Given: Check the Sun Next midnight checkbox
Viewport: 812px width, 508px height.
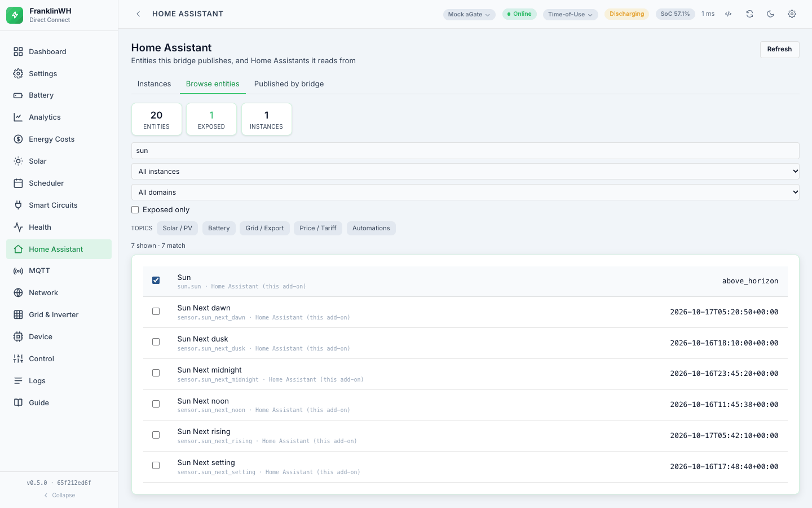Looking at the screenshot, I should (156, 373).
